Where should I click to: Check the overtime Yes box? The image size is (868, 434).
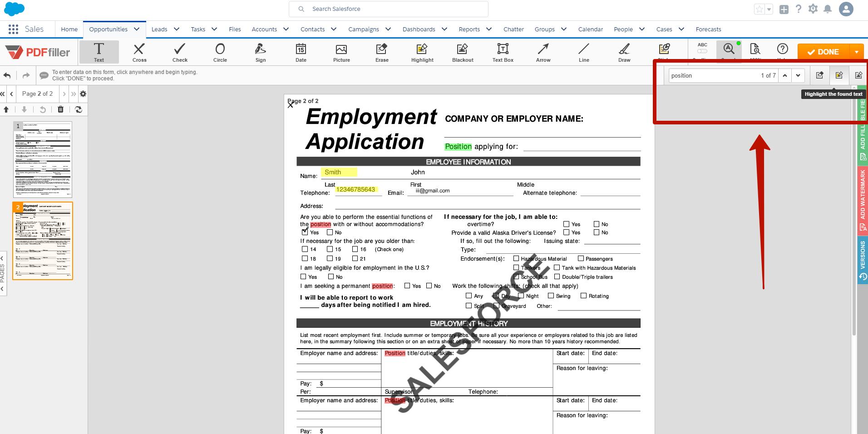click(566, 224)
